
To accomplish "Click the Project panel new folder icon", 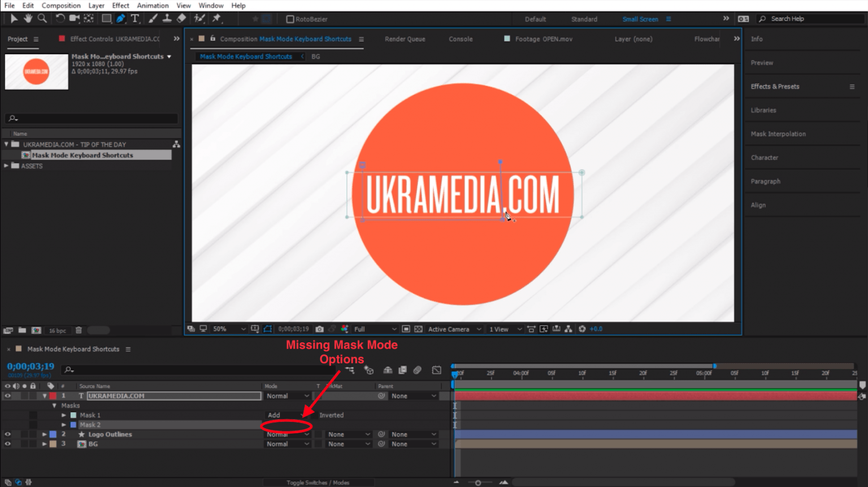I will pos(22,330).
